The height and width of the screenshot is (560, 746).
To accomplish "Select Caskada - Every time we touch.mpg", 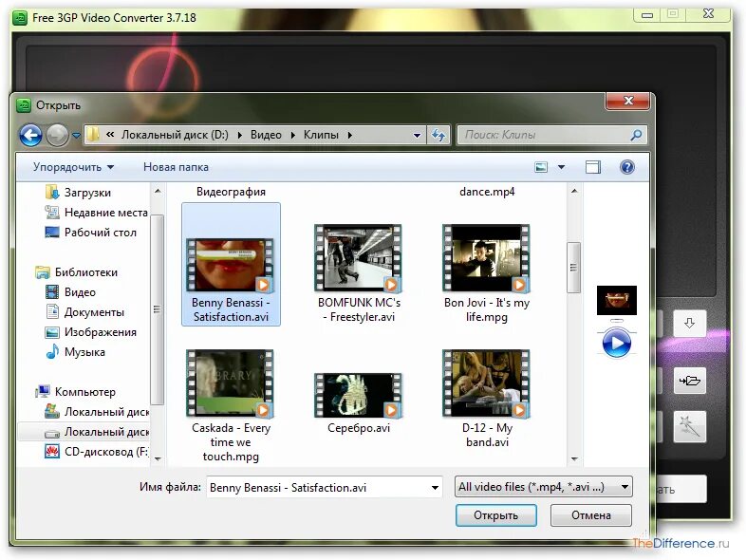I will [231, 406].
